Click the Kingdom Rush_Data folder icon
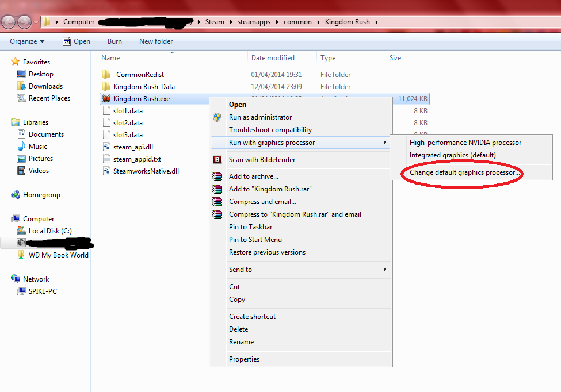561x392 pixels. point(106,86)
